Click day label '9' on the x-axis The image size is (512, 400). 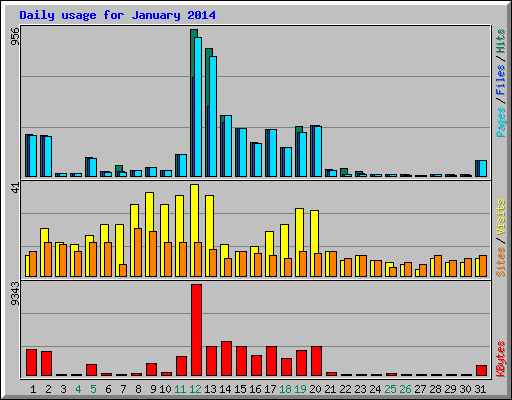point(153,389)
